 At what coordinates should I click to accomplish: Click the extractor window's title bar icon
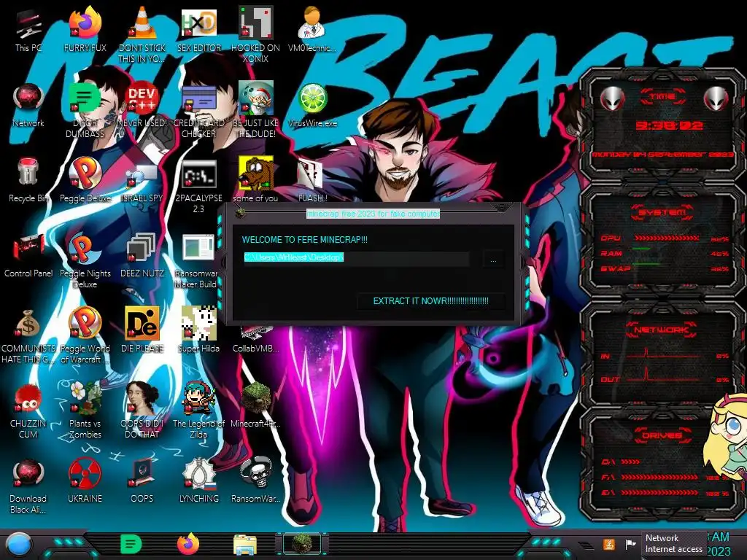point(241,212)
